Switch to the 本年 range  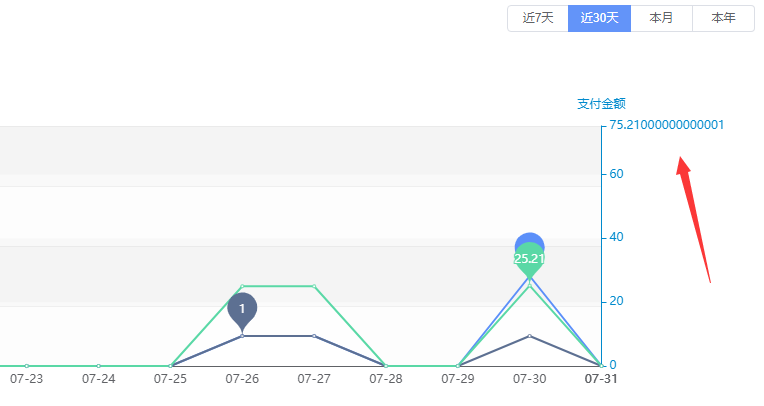click(723, 19)
